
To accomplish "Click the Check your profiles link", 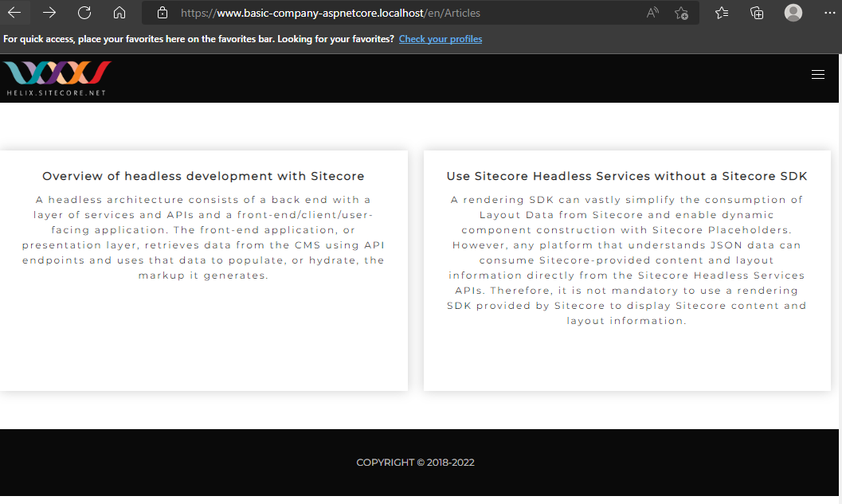I will click(441, 38).
